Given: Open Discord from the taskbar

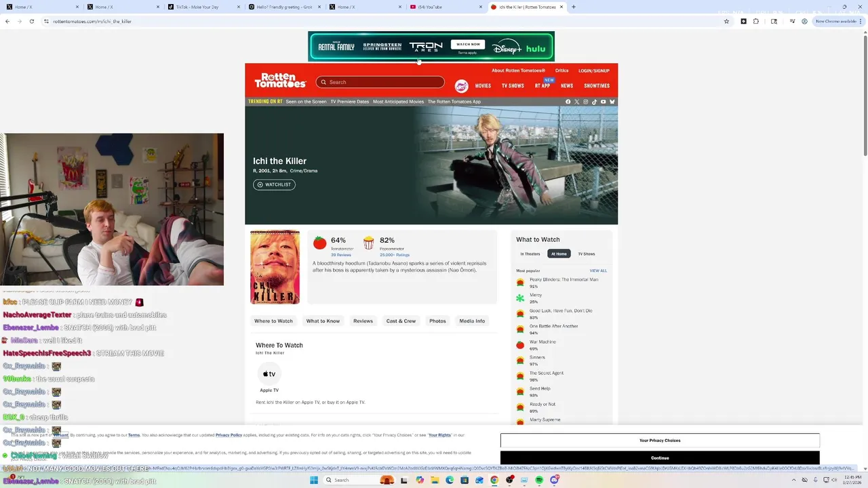Looking at the screenshot, I should [554, 480].
